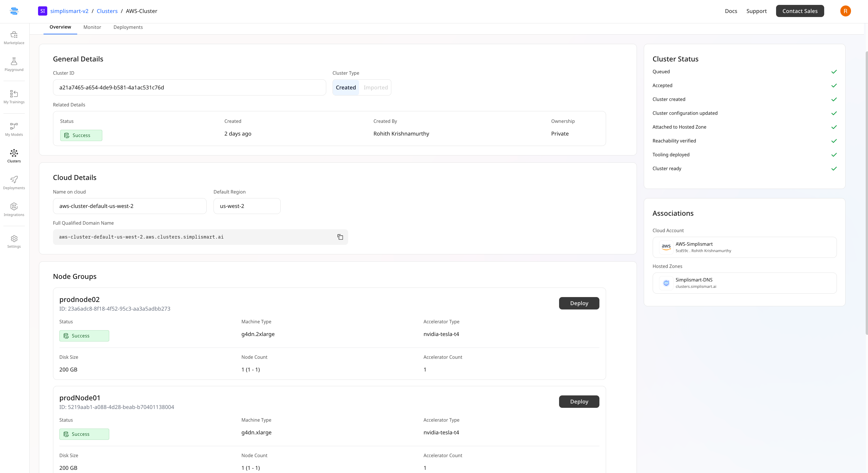This screenshot has height=473, width=868.
Task: Open the Marketplace sidebar icon
Action: pos(14,37)
